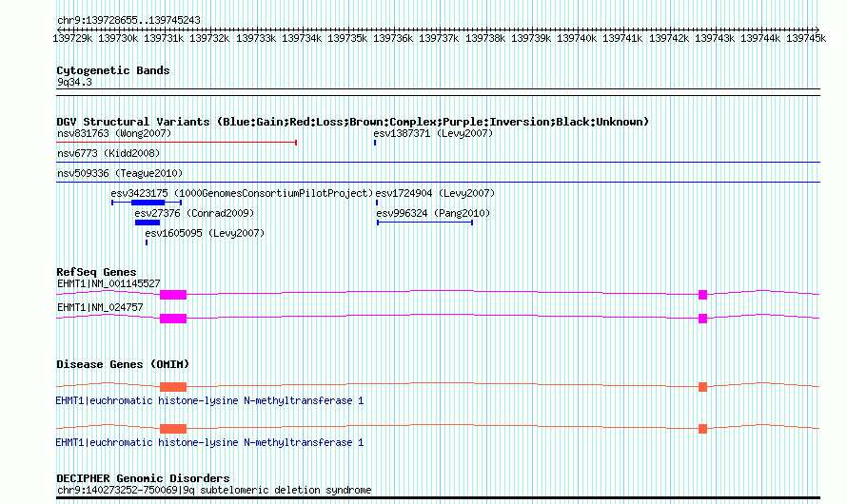Open the esv1605095 (Levy2007) variant label
Screen dimensions: 847x504
click(x=205, y=233)
